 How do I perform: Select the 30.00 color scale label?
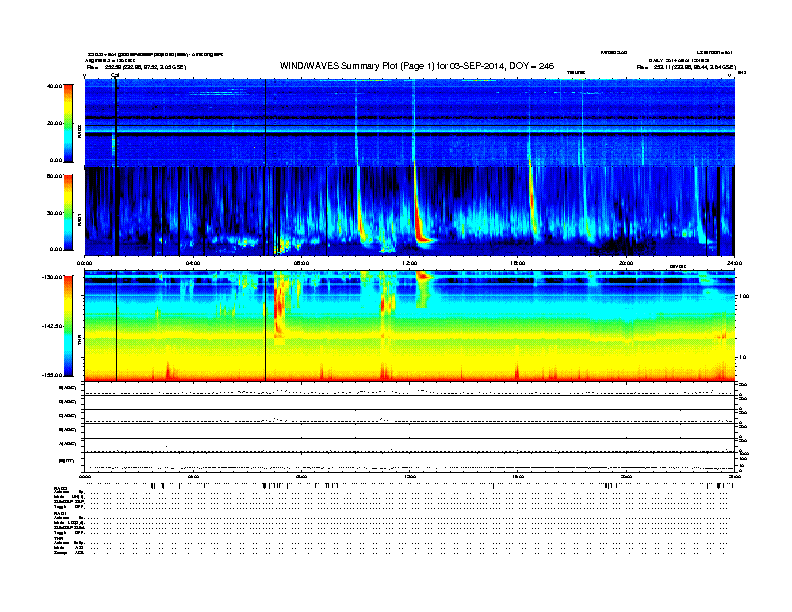55,213
